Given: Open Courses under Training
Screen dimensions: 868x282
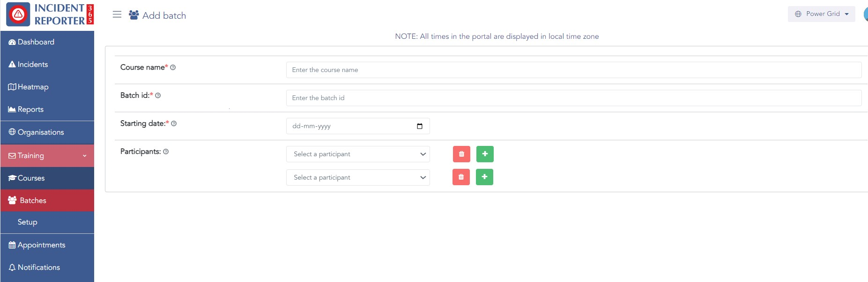Looking at the screenshot, I should 31,178.
